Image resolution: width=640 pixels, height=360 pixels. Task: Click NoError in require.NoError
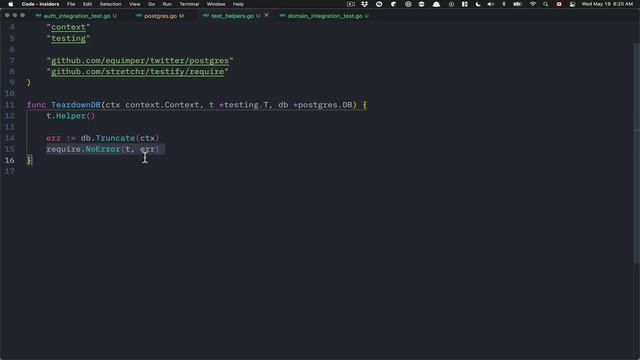click(103, 149)
